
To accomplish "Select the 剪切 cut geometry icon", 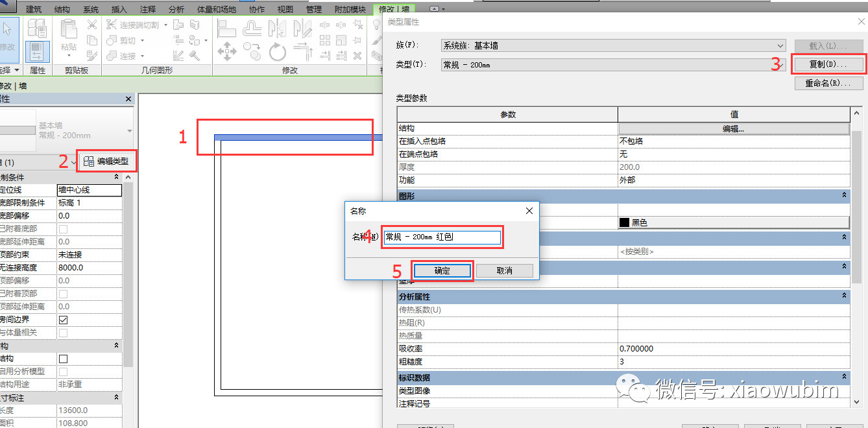I will point(111,41).
